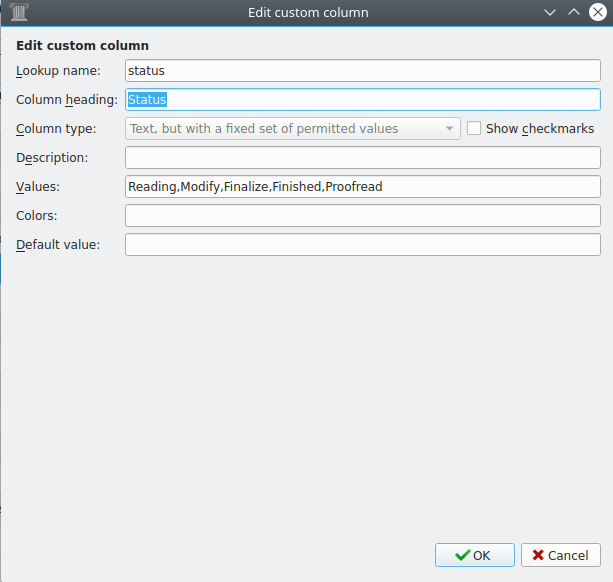This screenshot has height=582, width=613.
Task: Click the Default value label
Action: click(58, 245)
